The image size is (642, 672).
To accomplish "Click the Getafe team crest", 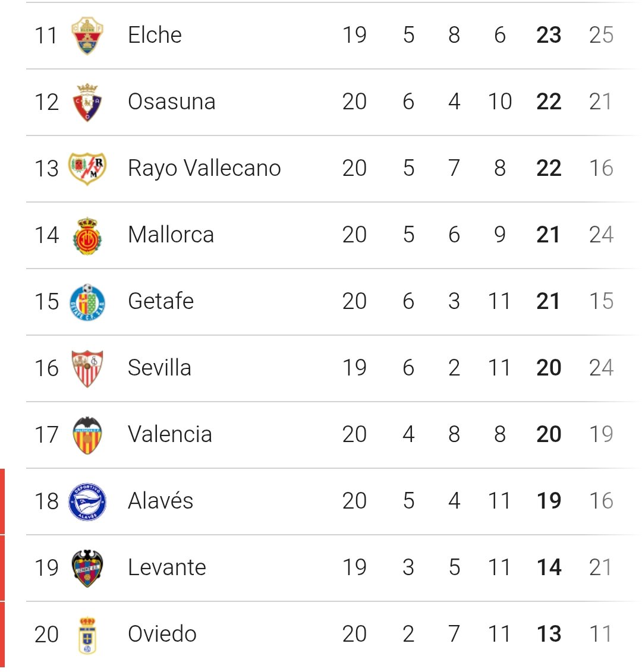I will (x=87, y=302).
